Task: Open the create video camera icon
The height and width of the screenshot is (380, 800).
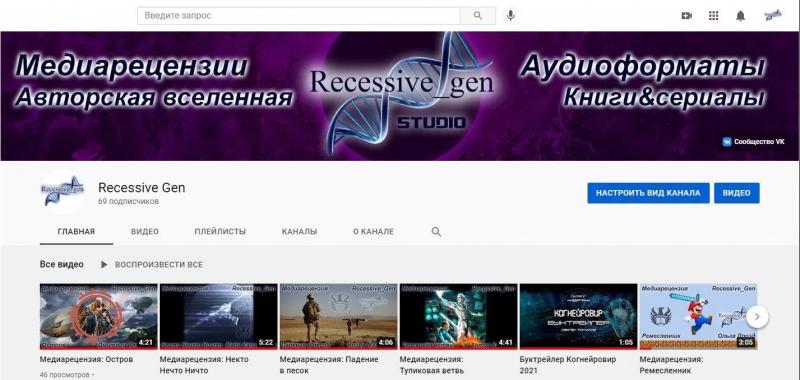Action: [687, 16]
